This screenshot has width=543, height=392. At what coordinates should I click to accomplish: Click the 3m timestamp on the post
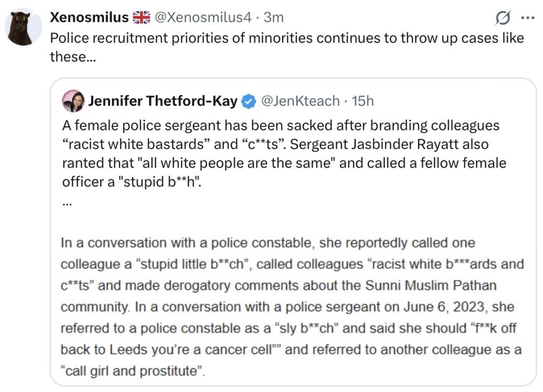tap(274, 18)
